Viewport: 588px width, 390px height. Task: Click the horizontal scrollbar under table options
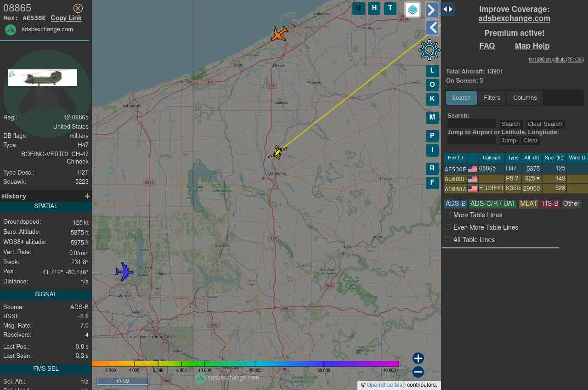(x=500, y=248)
